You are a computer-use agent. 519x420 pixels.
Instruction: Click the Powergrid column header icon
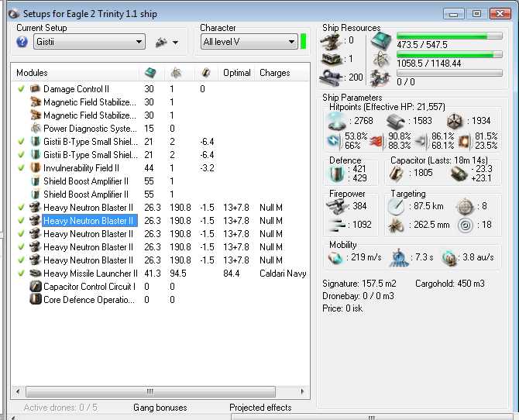[176, 73]
